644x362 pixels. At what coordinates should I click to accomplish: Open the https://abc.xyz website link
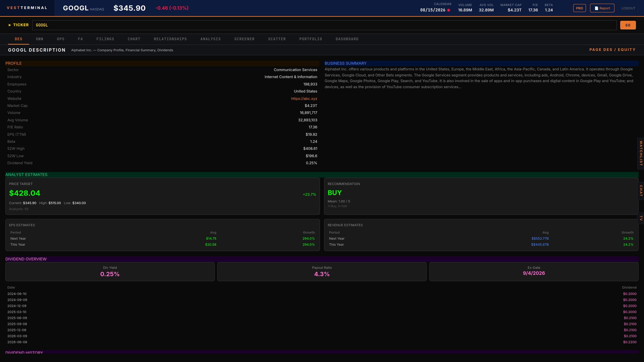tap(304, 99)
